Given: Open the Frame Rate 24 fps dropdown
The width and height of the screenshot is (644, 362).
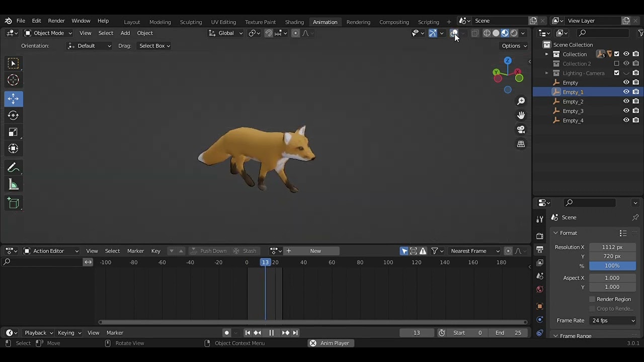Looking at the screenshot, I should (613, 321).
